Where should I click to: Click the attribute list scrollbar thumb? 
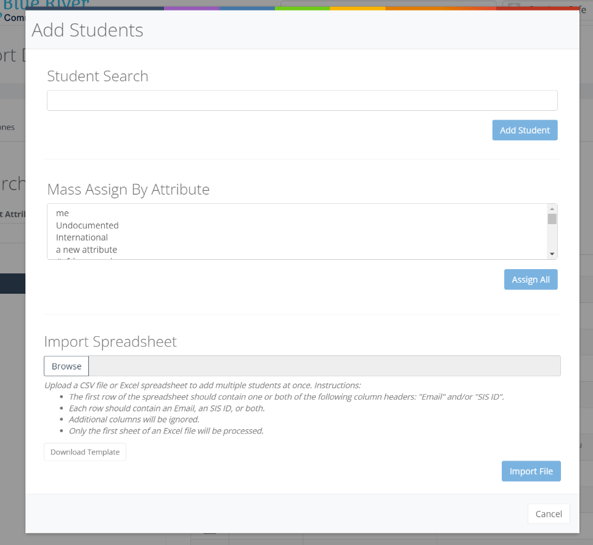(x=552, y=219)
